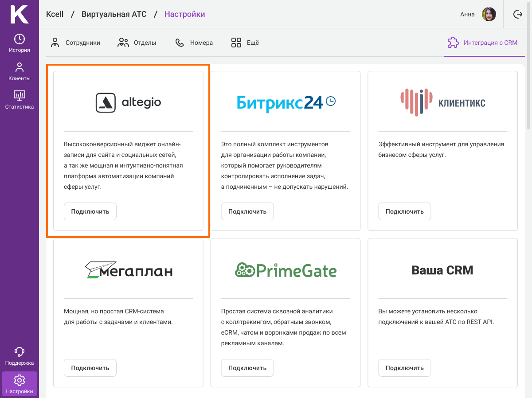The height and width of the screenshot is (398, 532).
Task: Click the logout arrow icon
Action: point(517,14)
